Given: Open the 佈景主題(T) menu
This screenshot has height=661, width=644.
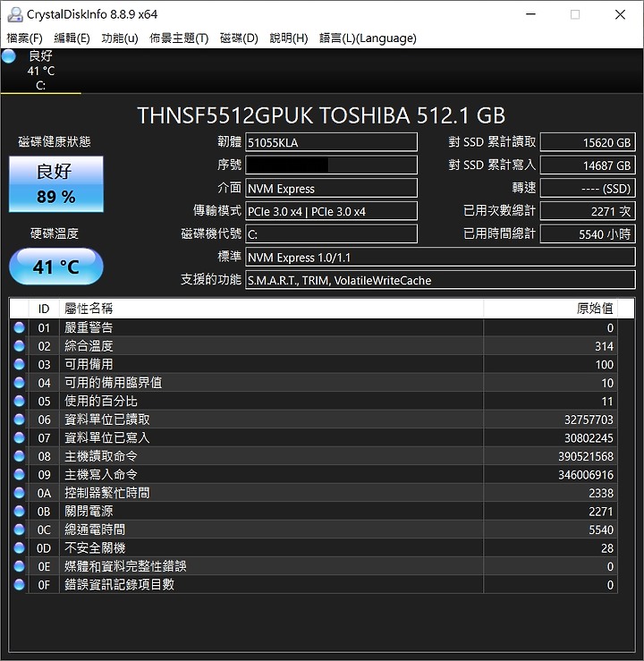Looking at the screenshot, I should [179, 38].
